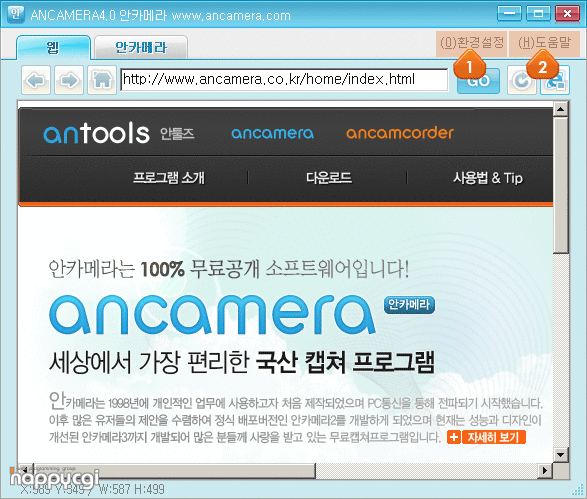Click the vertical scrollbar up arrow

(x=560, y=109)
